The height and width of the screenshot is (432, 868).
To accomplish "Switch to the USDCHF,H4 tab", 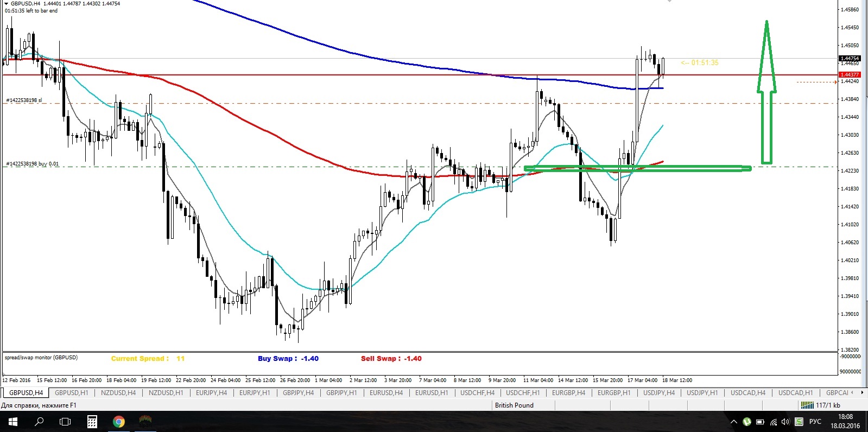I will (477, 392).
